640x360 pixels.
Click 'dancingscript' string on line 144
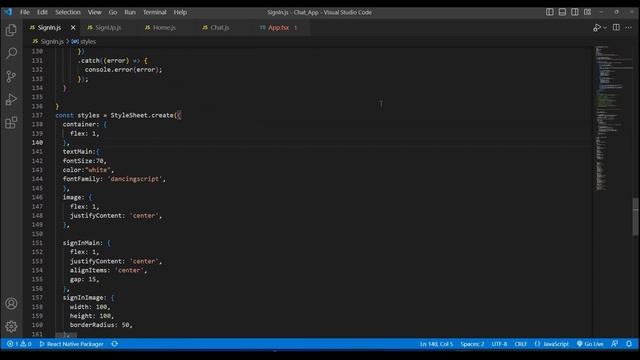pyautogui.click(x=135, y=179)
